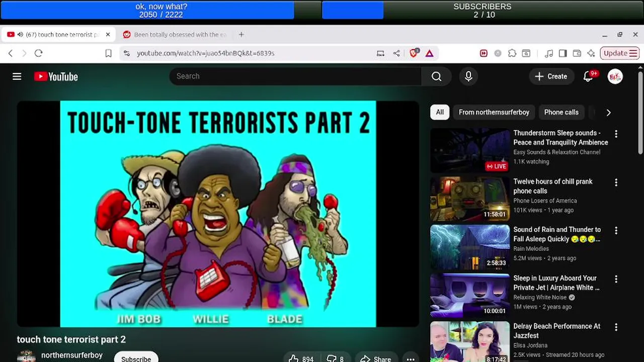The height and width of the screenshot is (362, 644).
Task: Click the browser forward arrow
Action: coord(24,53)
